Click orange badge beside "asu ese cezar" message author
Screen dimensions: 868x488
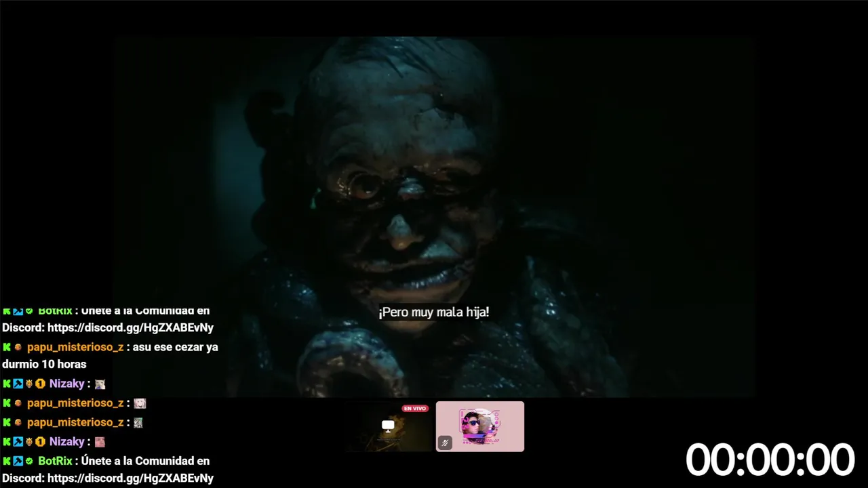[x=18, y=347]
